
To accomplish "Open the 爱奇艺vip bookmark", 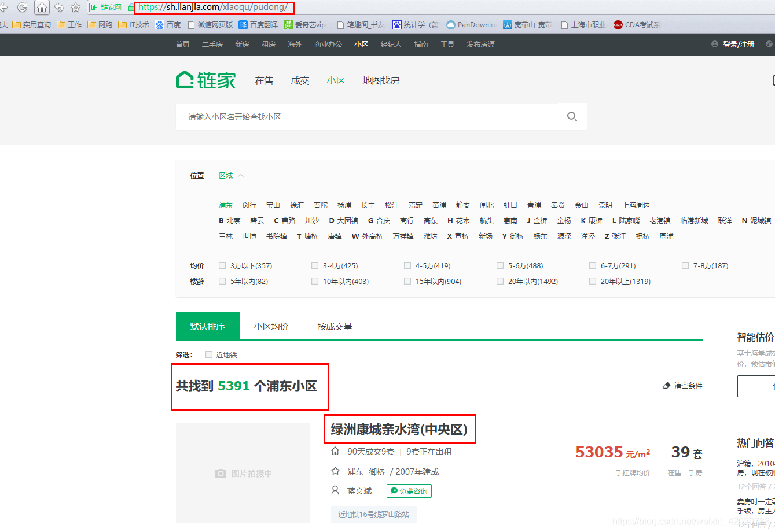I will pyautogui.click(x=305, y=25).
